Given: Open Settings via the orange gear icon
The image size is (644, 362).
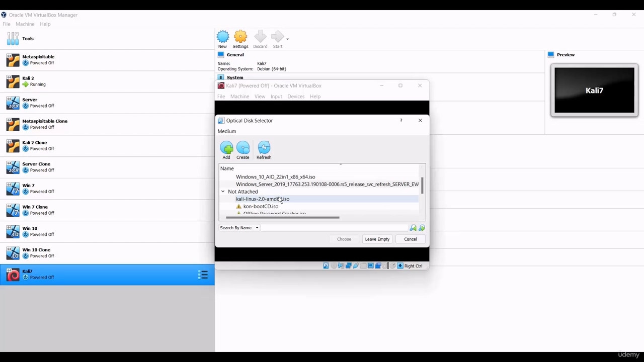Looking at the screenshot, I should pyautogui.click(x=240, y=37).
